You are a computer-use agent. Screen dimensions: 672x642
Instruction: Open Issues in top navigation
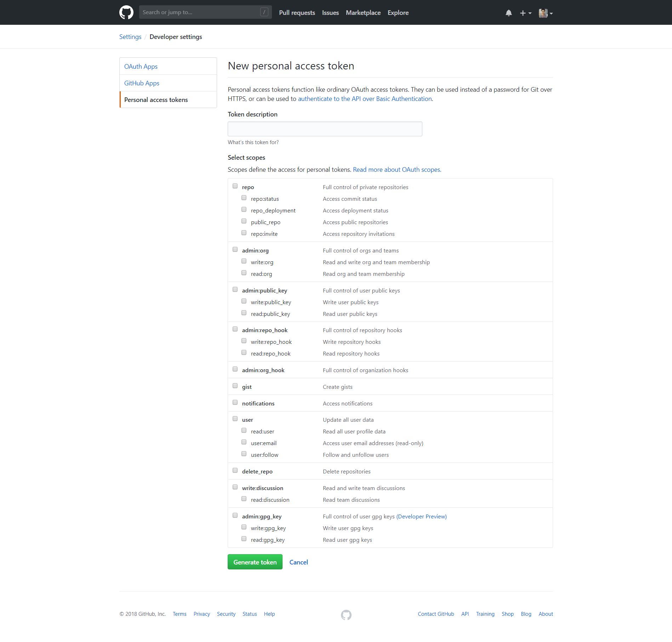coord(330,13)
